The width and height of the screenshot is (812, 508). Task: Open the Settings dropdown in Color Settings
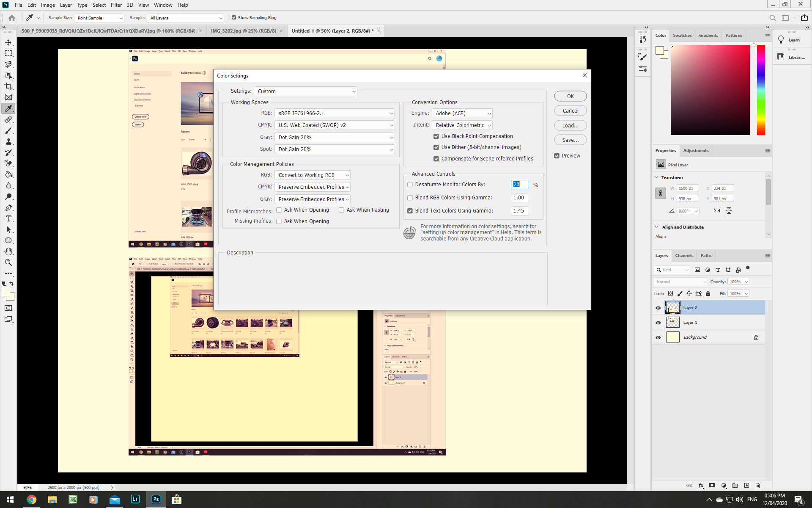click(x=305, y=91)
